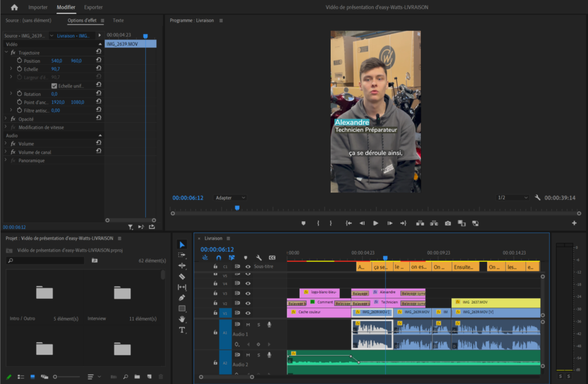This screenshot has width=588, height=384.
Task: Go to the Home screen icon
Action: coord(14,7)
